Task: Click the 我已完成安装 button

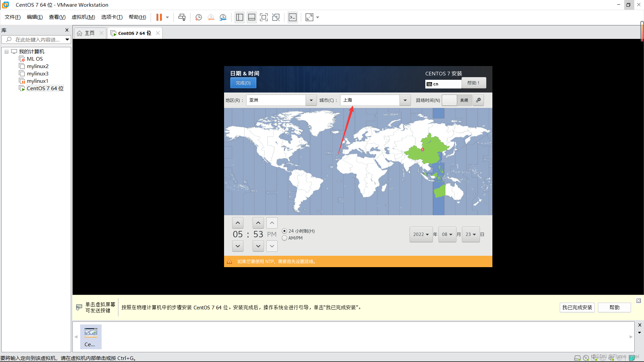Action: pyautogui.click(x=577, y=307)
